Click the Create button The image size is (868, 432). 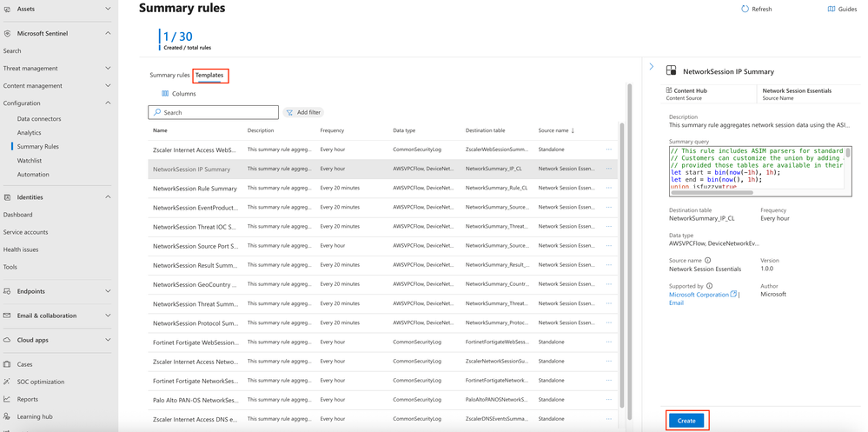(686, 421)
